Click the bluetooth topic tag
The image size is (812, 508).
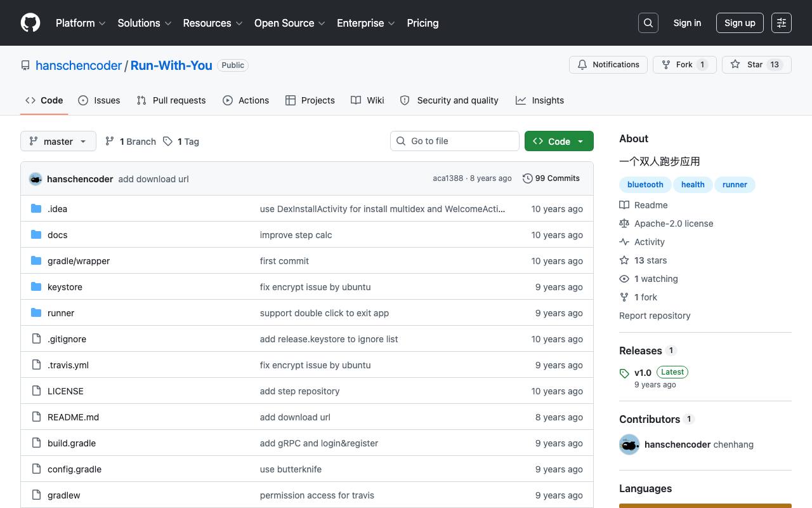645,185
